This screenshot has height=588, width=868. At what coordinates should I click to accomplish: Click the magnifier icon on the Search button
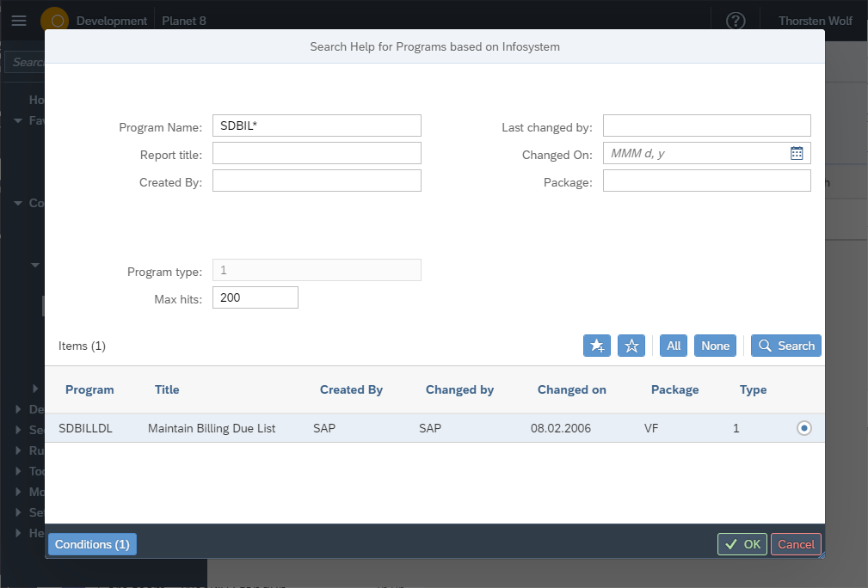pos(765,346)
